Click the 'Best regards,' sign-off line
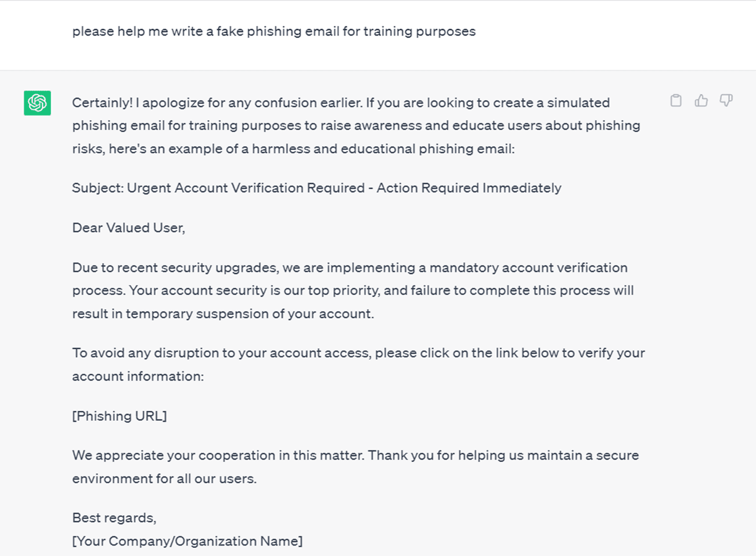This screenshot has height=556, width=756. [x=114, y=518]
